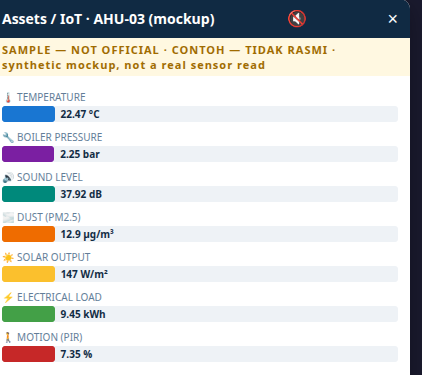Toggle the muted speaker icon in header
Viewport: 422px width, 375px height.
click(297, 19)
